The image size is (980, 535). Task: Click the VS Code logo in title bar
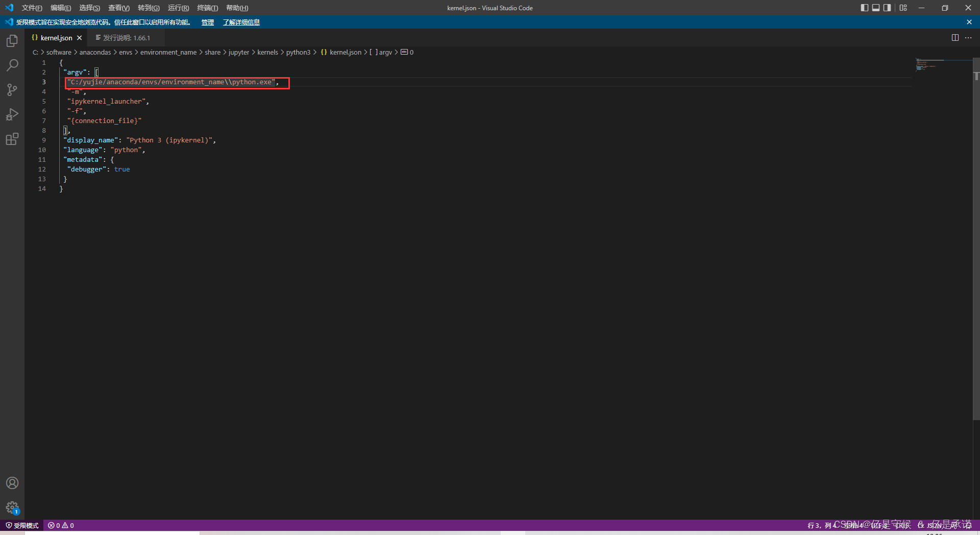point(9,8)
